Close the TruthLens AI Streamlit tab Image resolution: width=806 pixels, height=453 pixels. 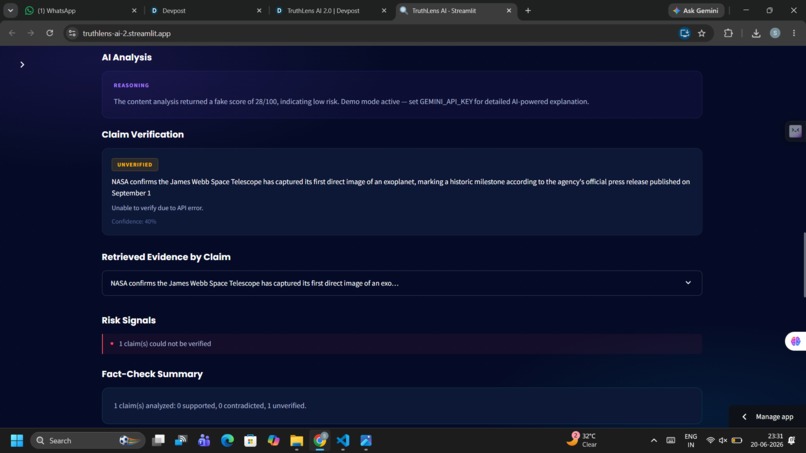(509, 10)
